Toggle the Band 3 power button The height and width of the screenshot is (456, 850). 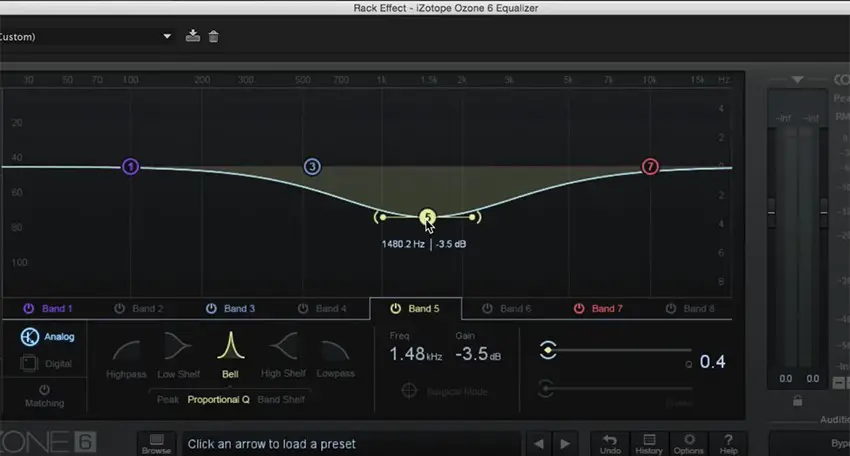coord(211,309)
